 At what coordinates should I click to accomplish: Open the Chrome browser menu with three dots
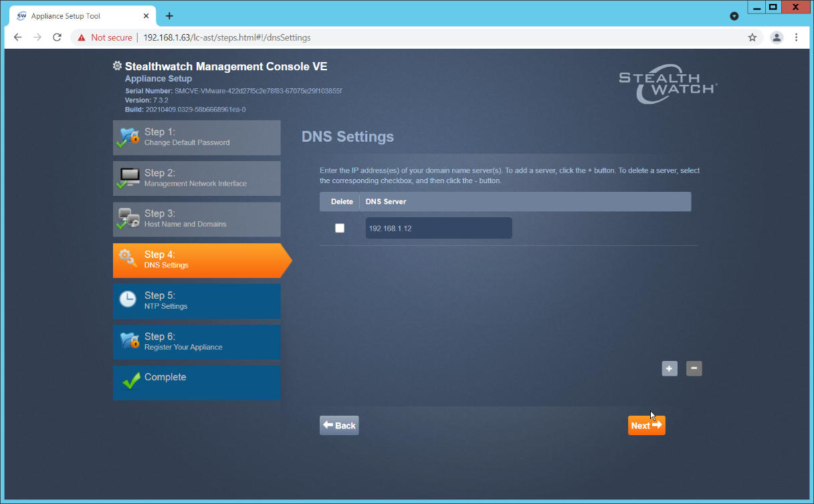coord(797,37)
